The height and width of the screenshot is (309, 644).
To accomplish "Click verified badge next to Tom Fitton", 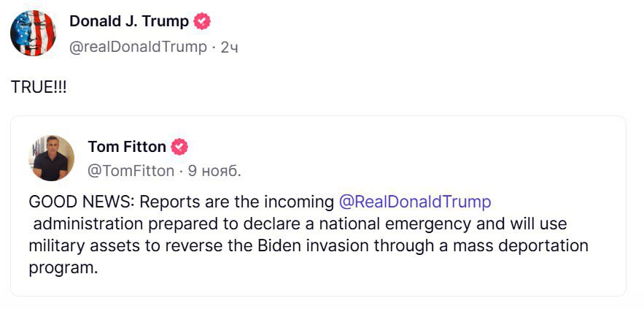I will (x=179, y=148).
